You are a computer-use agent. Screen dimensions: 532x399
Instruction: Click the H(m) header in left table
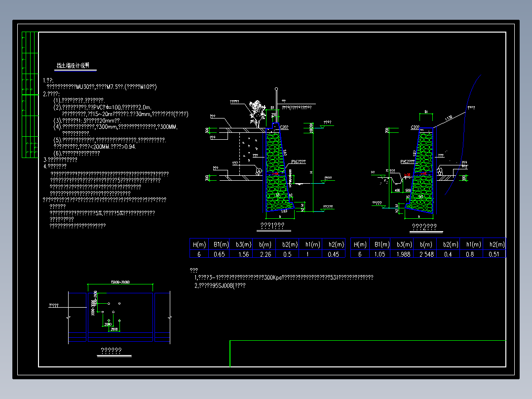199,244
